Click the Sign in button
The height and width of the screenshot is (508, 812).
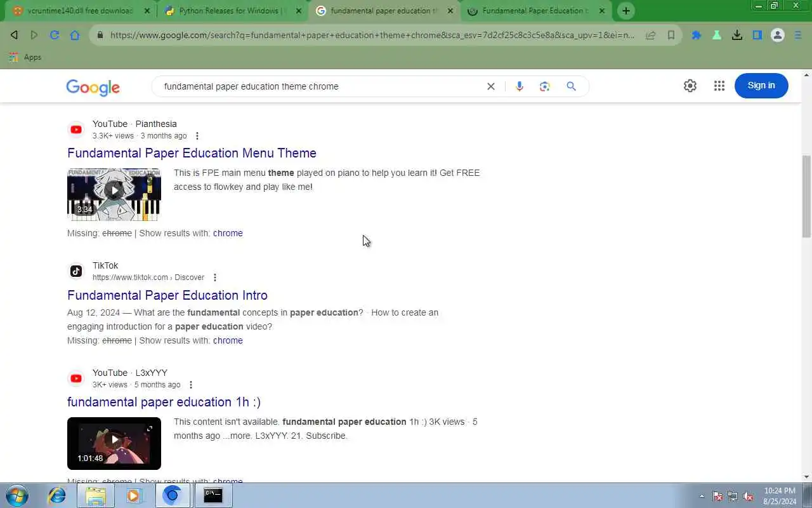pyautogui.click(x=761, y=86)
